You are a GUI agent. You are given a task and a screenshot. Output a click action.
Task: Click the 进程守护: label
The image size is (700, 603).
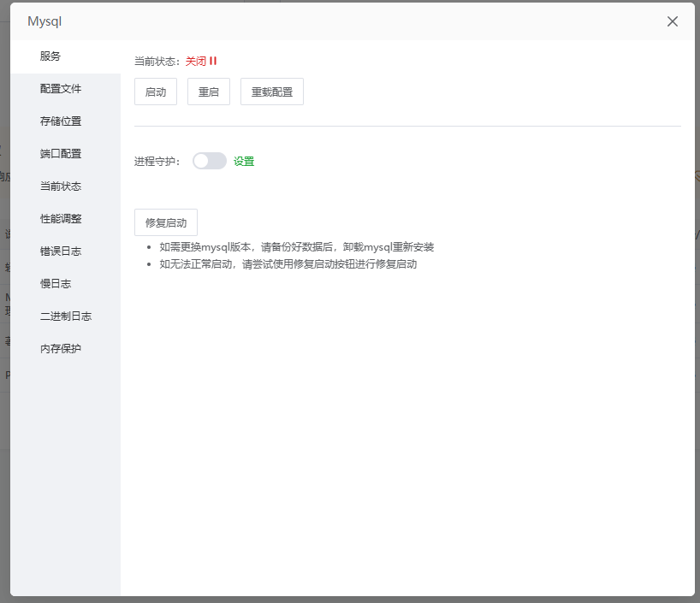click(157, 162)
